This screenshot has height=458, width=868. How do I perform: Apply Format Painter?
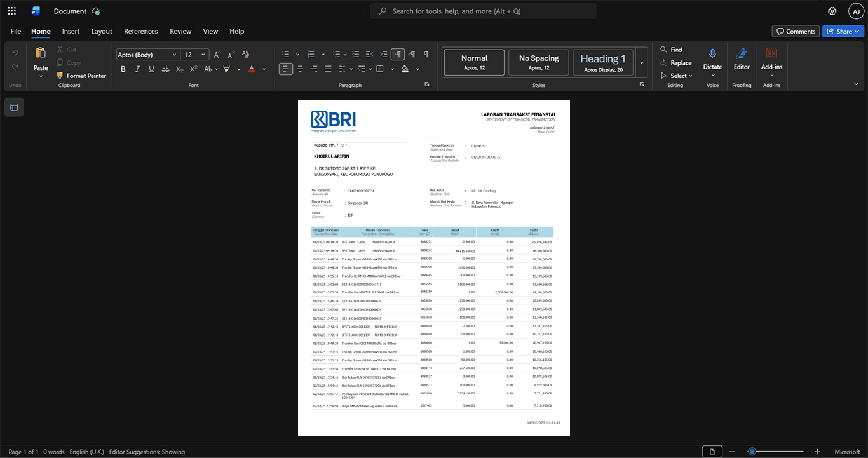81,76
